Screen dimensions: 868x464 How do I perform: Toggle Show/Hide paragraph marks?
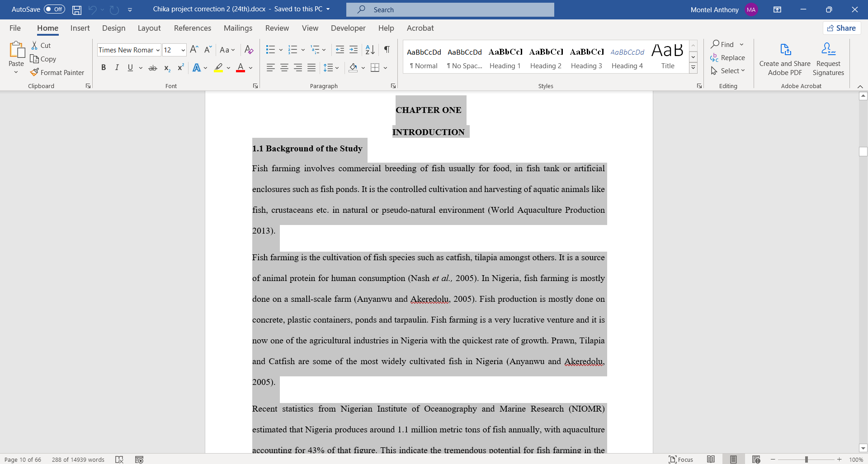(x=387, y=50)
